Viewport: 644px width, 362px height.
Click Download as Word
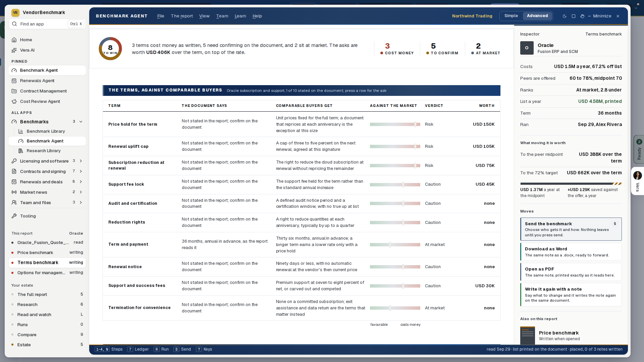[571, 252]
